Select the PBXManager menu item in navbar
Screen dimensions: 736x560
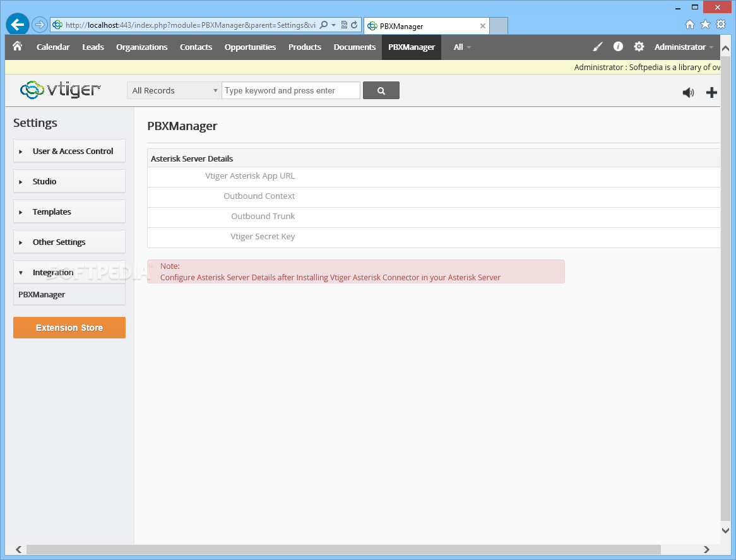click(x=411, y=47)
